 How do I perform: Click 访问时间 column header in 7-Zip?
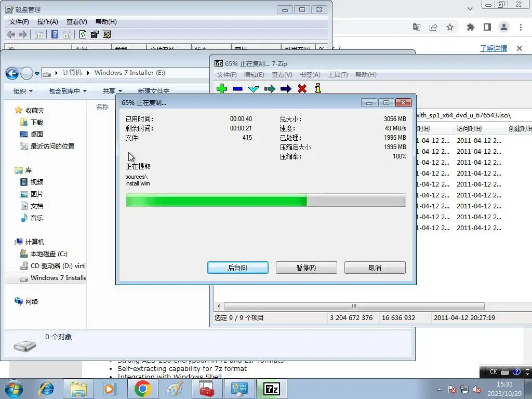pos(469,129)
